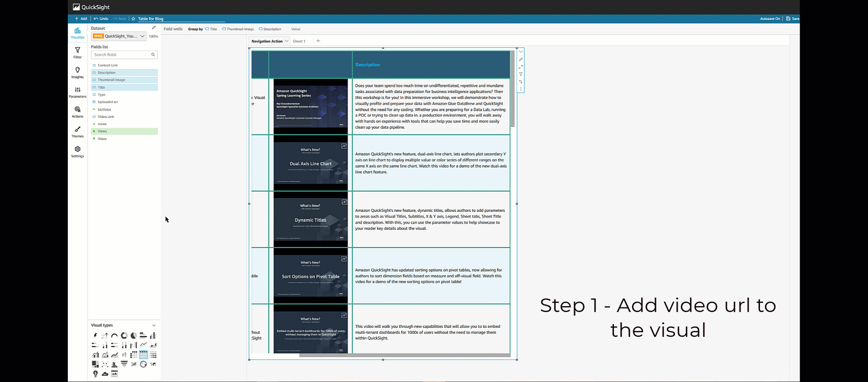Image resolution: width=868 pixels, height=382 pixels.
Task: Open the Themes panel in the sidebar
Action: click(x=77, y=132)
